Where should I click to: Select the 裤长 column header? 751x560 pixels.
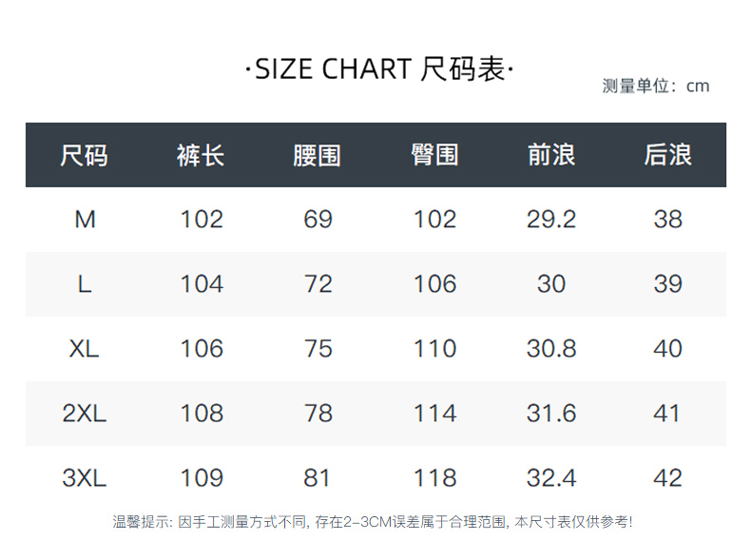pos(201,155)
